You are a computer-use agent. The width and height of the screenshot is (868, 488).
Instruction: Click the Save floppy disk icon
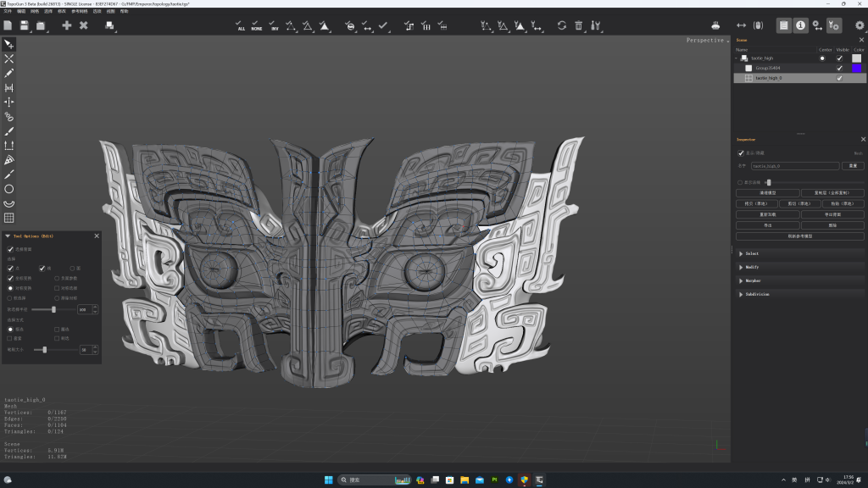click(x=25, y=25)
